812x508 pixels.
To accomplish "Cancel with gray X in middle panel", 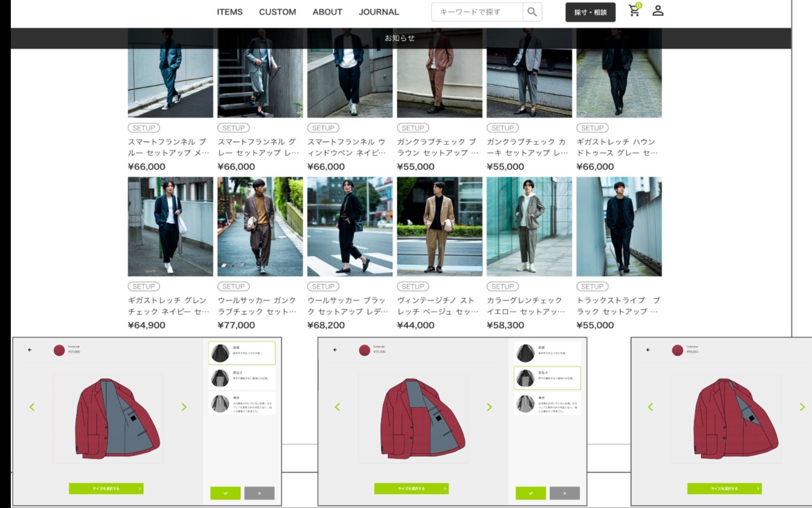I will 565,493.
